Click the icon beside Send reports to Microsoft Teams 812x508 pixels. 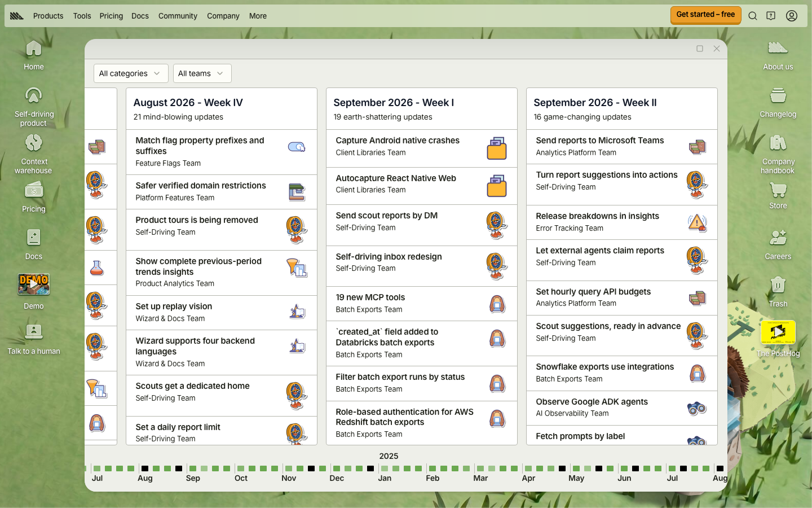697,147
